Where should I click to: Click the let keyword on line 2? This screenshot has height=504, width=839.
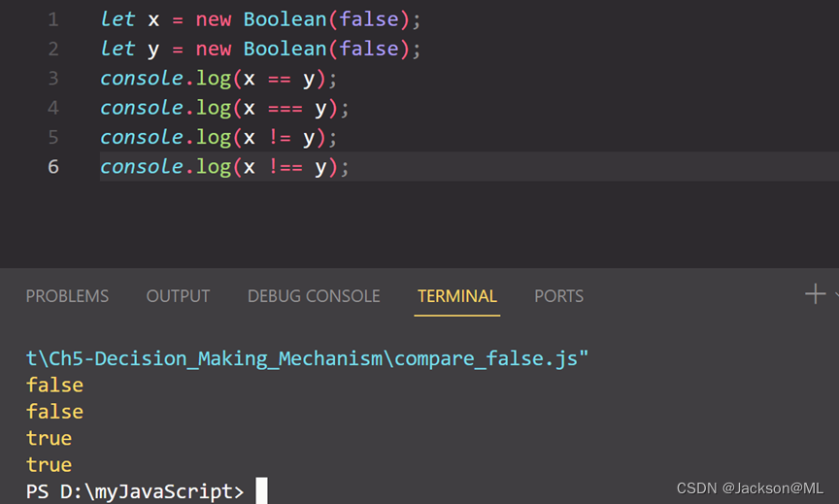(x=118, y=49)
